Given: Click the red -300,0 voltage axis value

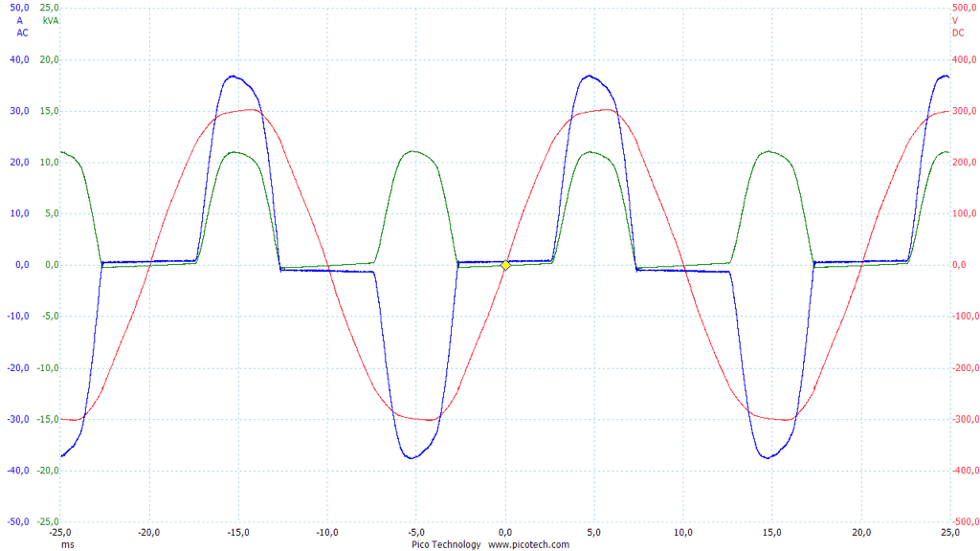Looking at the screenshot, I should tap(962, 419).
